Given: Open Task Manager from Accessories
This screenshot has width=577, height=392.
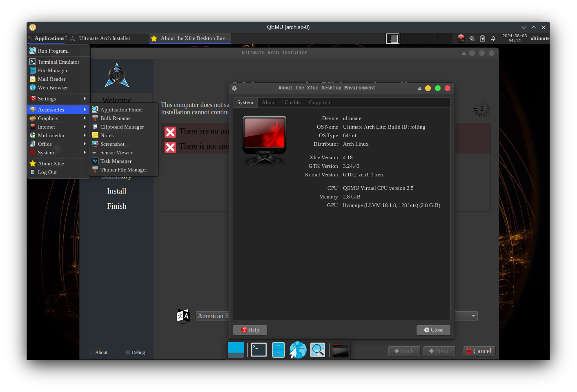Looking at the screenshot, I should point(124,161).
